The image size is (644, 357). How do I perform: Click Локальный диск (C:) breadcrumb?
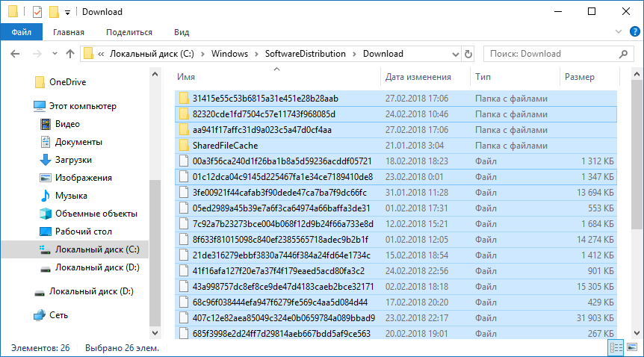pyautogui.click(x=152, y=54)
